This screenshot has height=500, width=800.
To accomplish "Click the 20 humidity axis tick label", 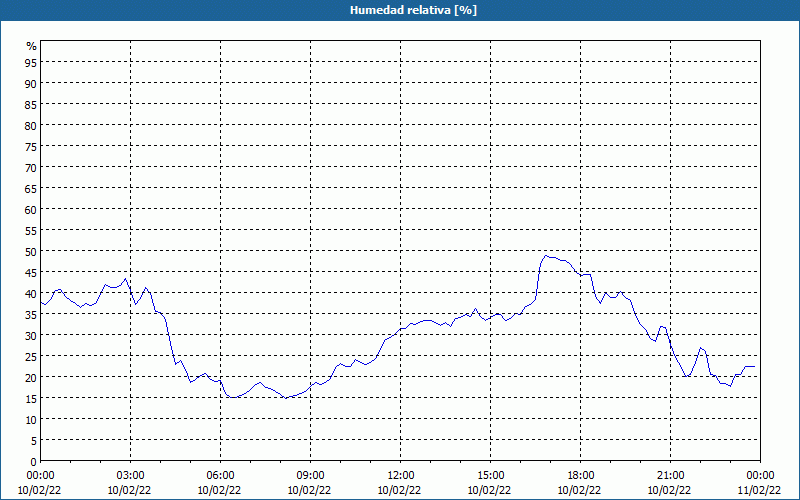I will 31,378.
